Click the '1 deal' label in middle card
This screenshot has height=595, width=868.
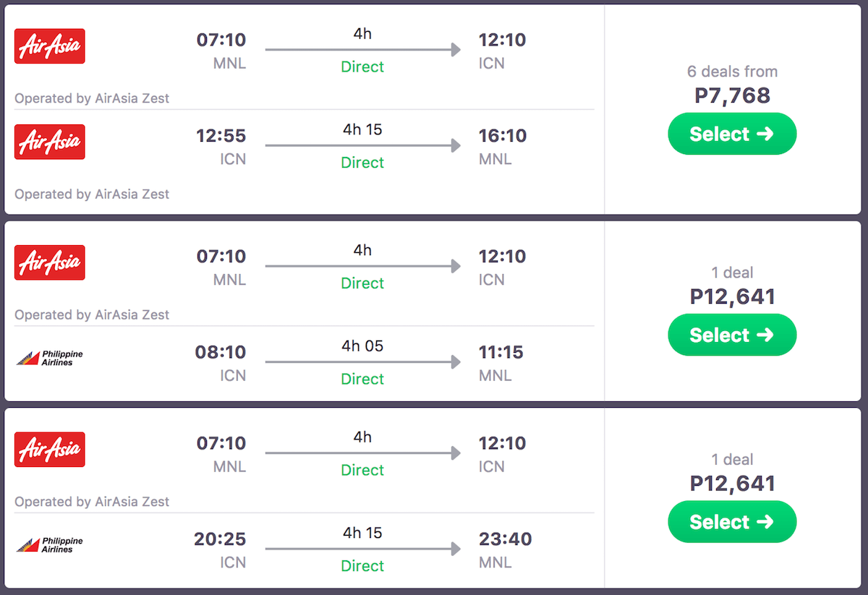tap(732, 273)
